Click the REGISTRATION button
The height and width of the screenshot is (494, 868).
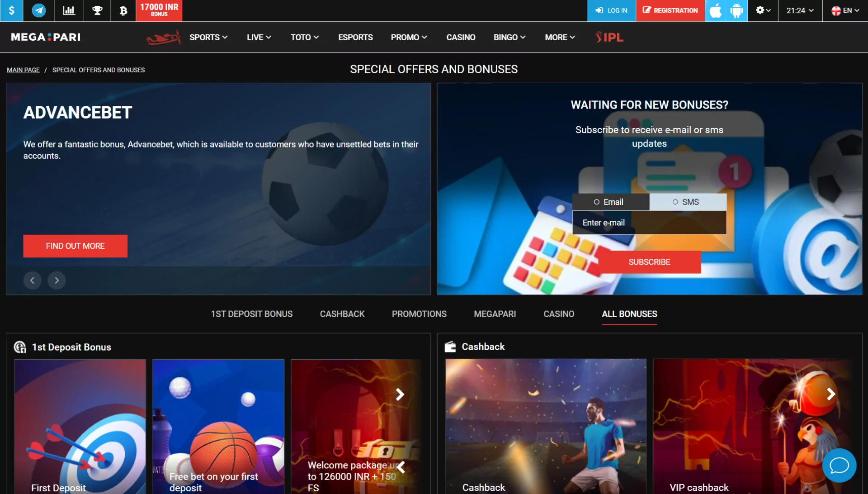click(670, 10)
